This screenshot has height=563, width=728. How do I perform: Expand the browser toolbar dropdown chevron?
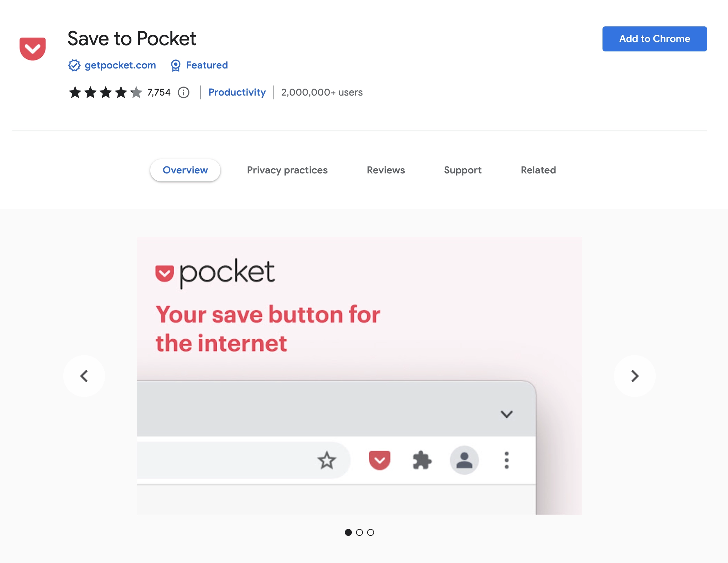click(x=507, y=414)
